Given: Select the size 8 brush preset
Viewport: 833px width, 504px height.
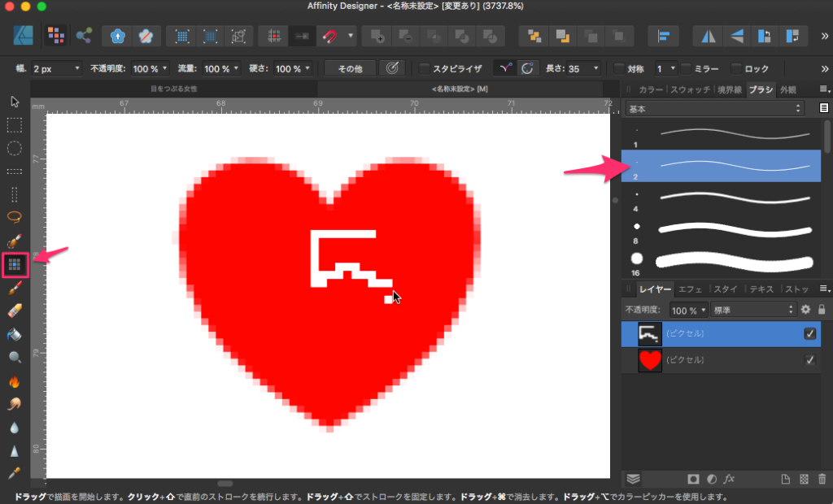Looking at the screenshot, I should pyautogui.click(x=721, y=228).
